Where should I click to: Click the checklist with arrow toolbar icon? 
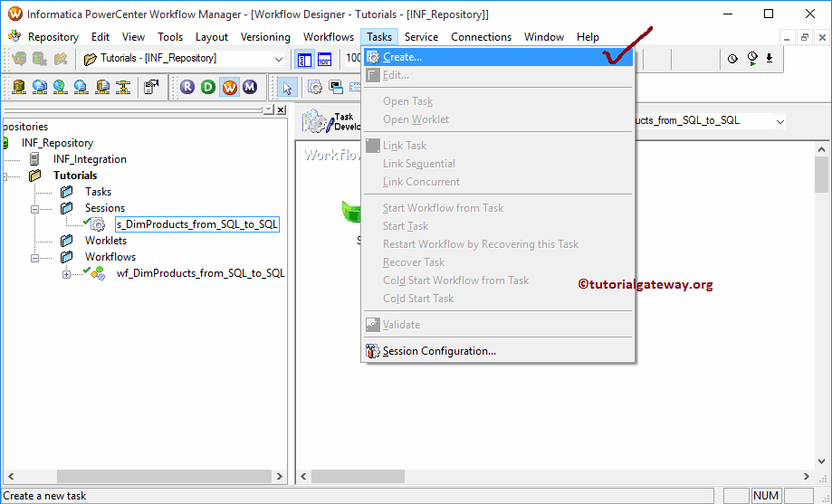point(152,87)
